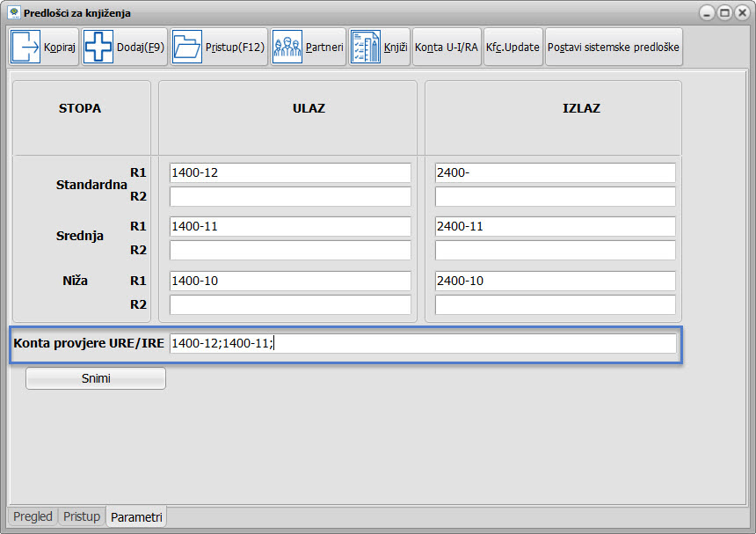Click the Knjiži checklist icon
Viewport: 756px width, 534px height.
[366, 47]
